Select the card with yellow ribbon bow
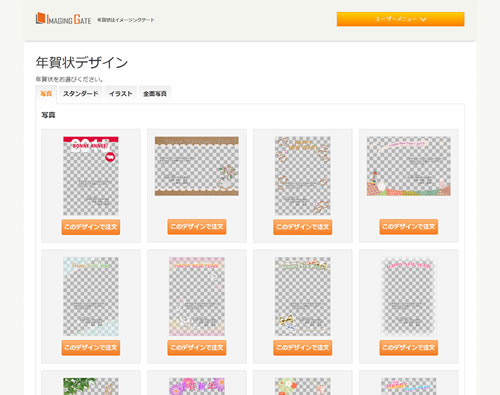The image size is (500, 395). point(303,296)
